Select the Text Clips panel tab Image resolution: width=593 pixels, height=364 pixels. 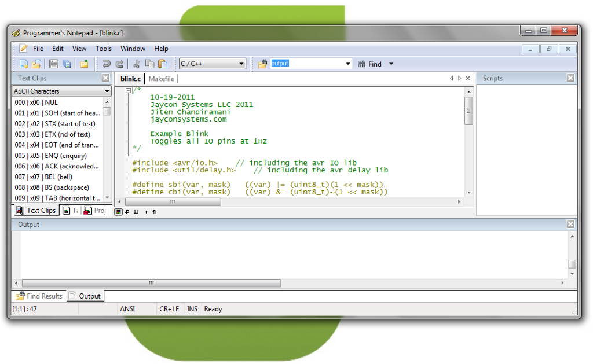point(36,211)
